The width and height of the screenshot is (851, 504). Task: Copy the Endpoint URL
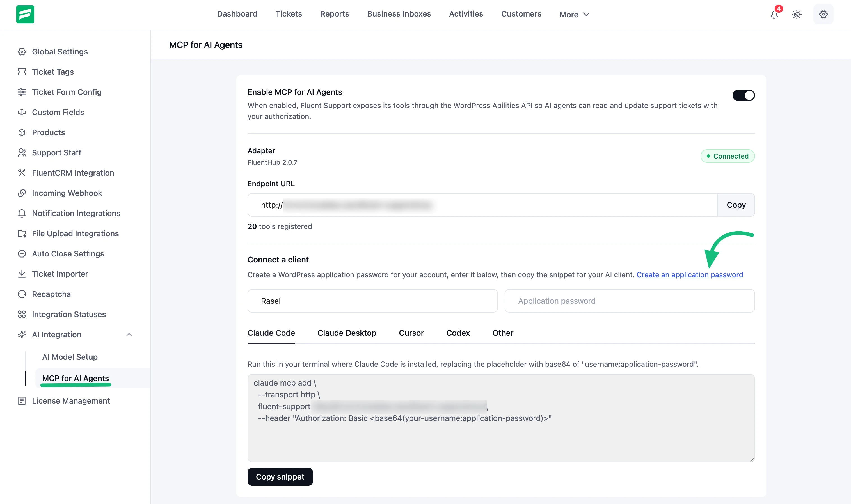coord(736,205)
